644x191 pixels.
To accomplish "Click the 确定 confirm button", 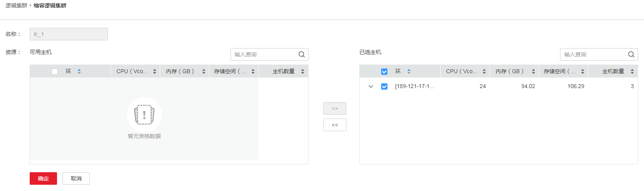I will [x=43, y=178].
